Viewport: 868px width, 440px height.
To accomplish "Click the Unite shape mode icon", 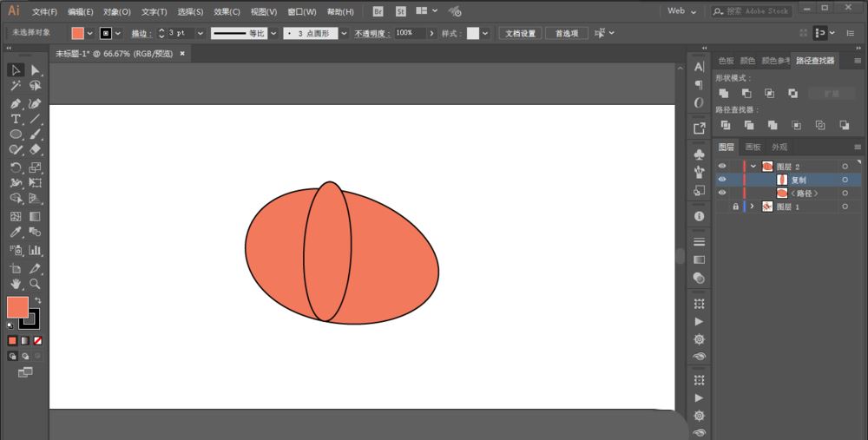I will point(723,93).
